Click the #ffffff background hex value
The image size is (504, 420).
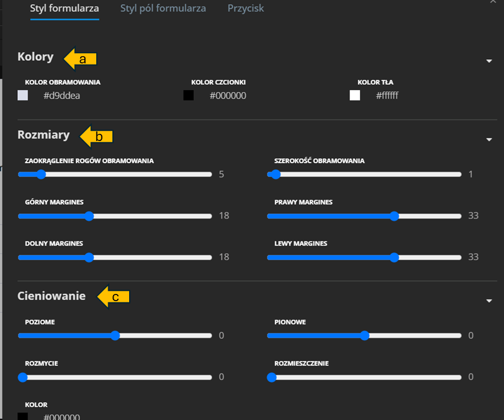[x=387, y=96]
